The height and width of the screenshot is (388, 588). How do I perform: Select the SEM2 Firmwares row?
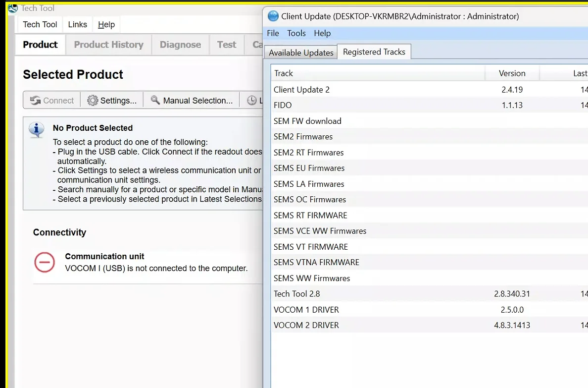point(430,137)
